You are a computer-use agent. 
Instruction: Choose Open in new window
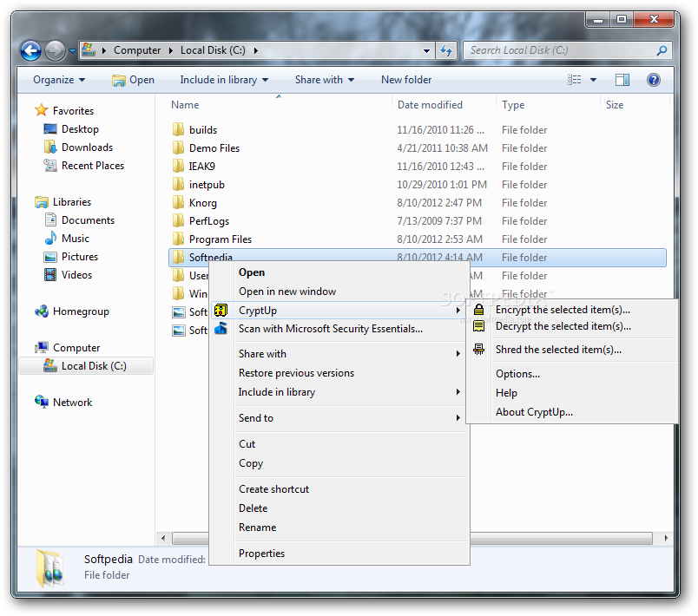pyautogui.click(x=339, y=292)
